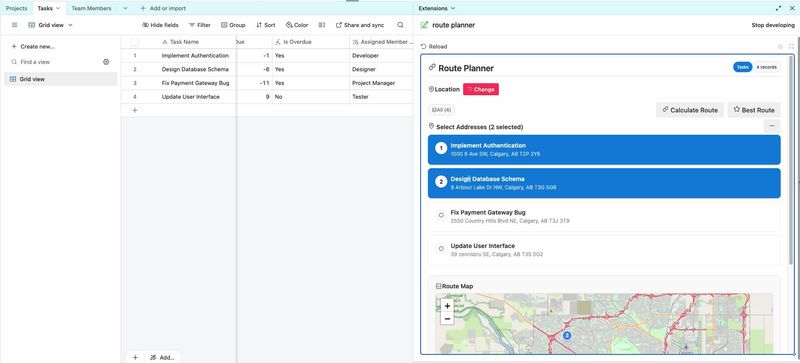Image resolution: width=800 pixels, height=363 pixels.
Task: Click Add or import table
Action: coord(163,8)
